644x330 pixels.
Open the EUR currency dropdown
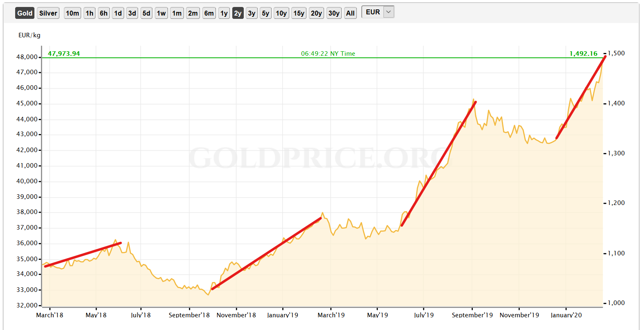(x=373, y=12)
